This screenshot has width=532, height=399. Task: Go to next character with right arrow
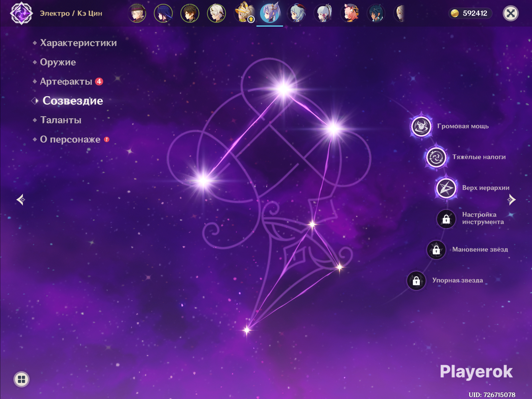(x=512, y=199)
